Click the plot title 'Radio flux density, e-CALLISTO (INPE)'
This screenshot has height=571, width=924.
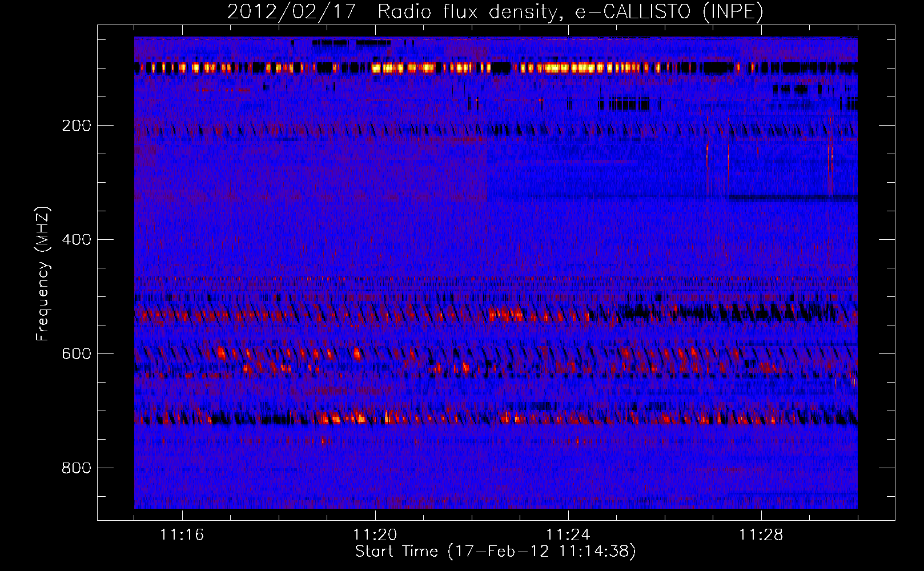click(x=571, y=11)
